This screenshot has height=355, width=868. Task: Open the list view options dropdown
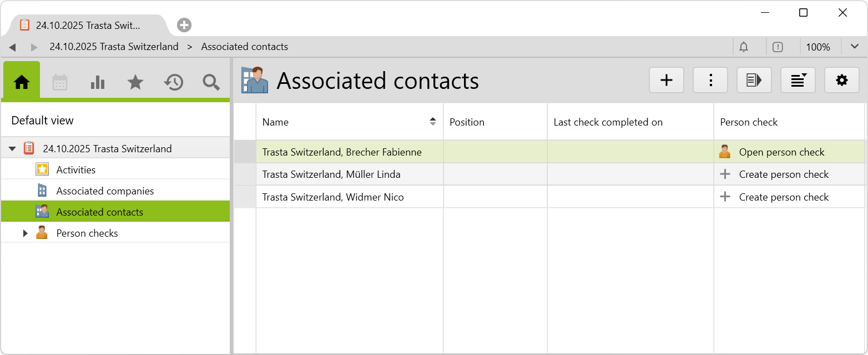[798, 81]
